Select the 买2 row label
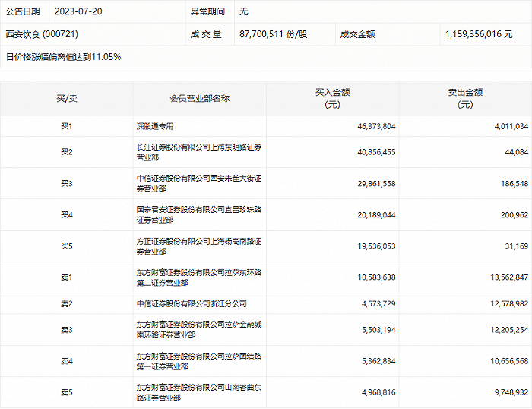Screen dimensions: 532x409 click(67, 152)
